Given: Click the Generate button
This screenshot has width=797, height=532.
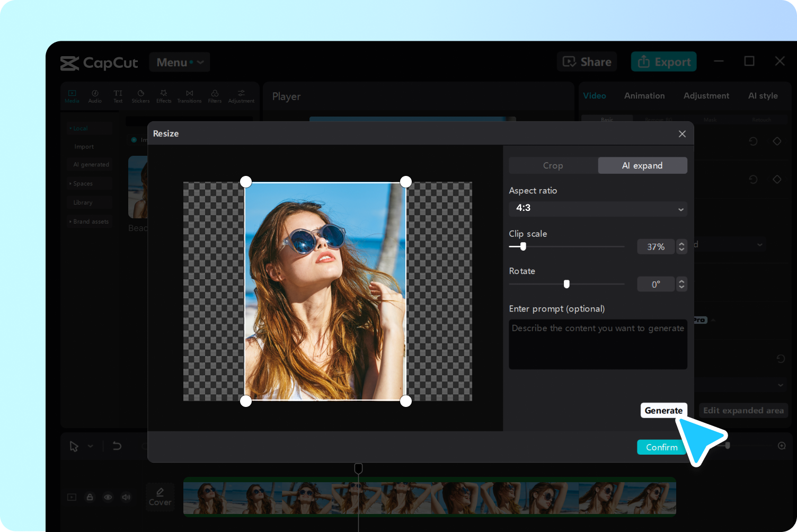Looking at the screenshot, I should [x=663, y=410].
